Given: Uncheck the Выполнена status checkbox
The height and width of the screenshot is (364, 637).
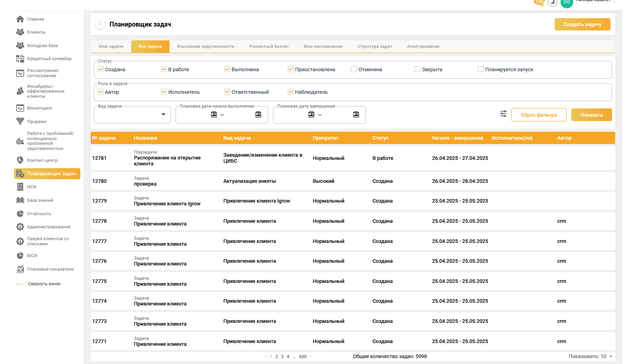Looking at the screenshot, I should (227, 69).
